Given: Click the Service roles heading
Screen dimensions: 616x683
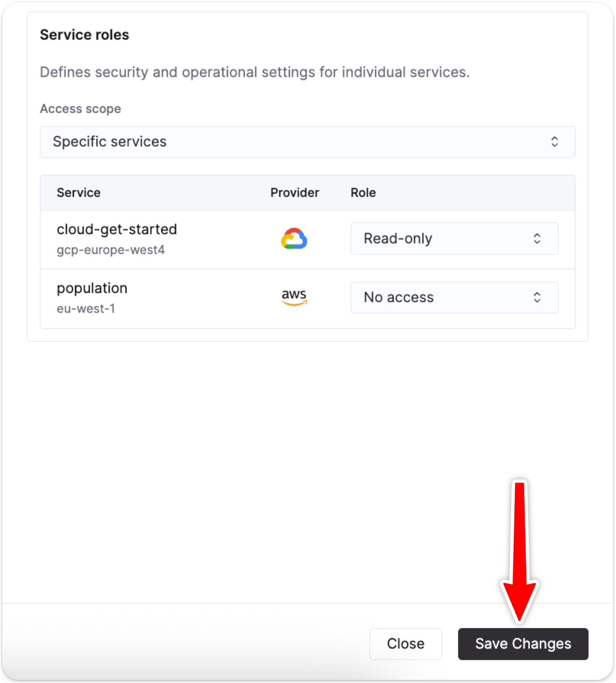Looking at the screenshot, I should pos(84,35).
